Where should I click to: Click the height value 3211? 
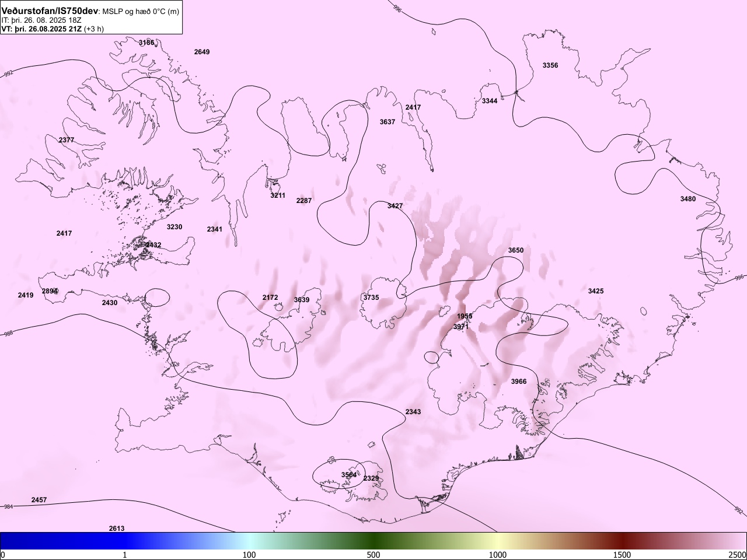pyautogui.click(x=278, y=195)
